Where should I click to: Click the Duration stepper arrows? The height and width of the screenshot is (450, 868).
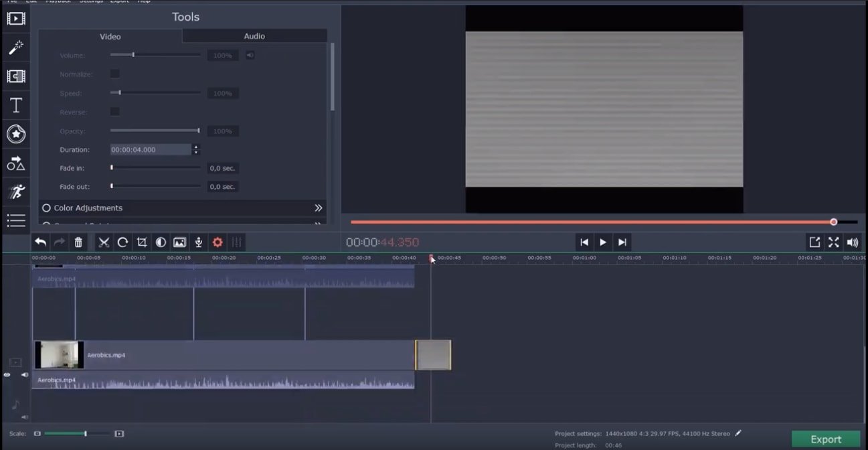point(195,149)
